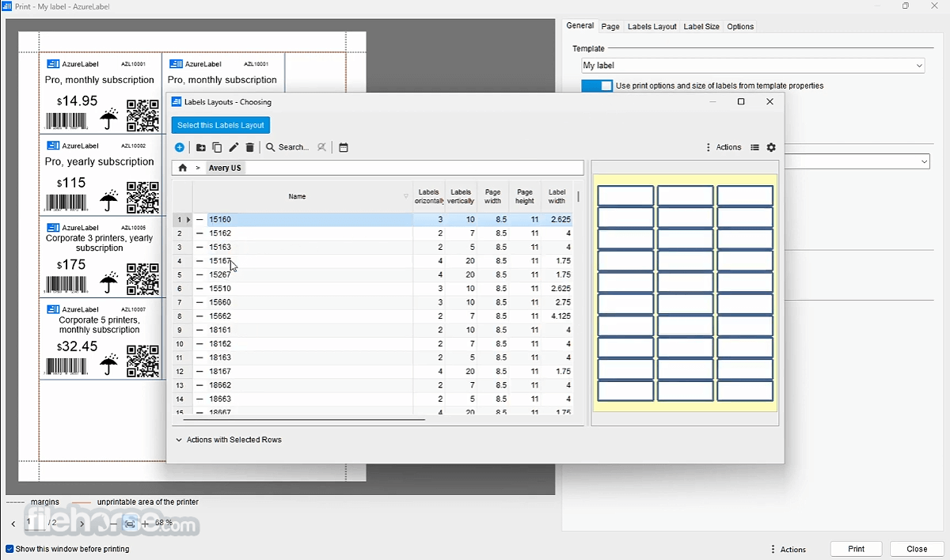Edit selected layout with pencil icon
Screen dimensions: 950x560
(x=234, y=147)
